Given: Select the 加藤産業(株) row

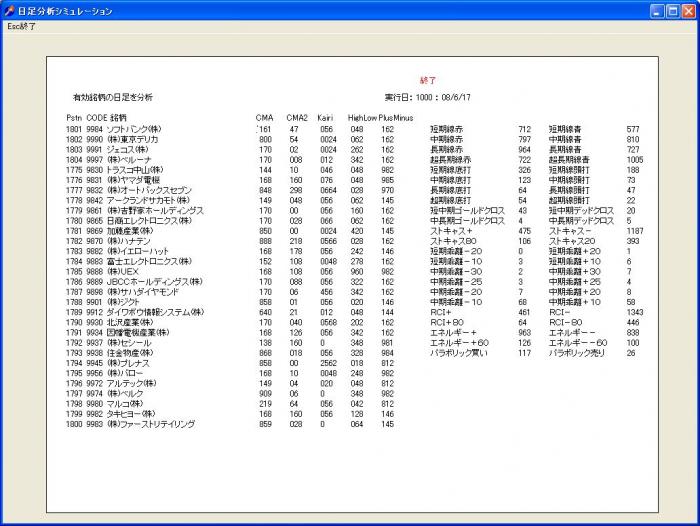Looking at the screenshot, I should tap(230, 231).
